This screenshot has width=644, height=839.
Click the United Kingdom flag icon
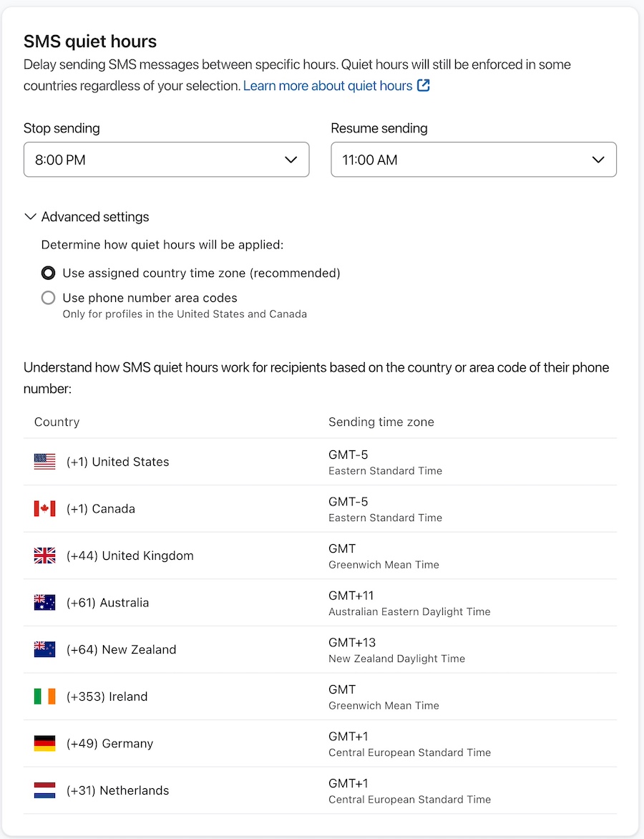[x=44, y=556]
